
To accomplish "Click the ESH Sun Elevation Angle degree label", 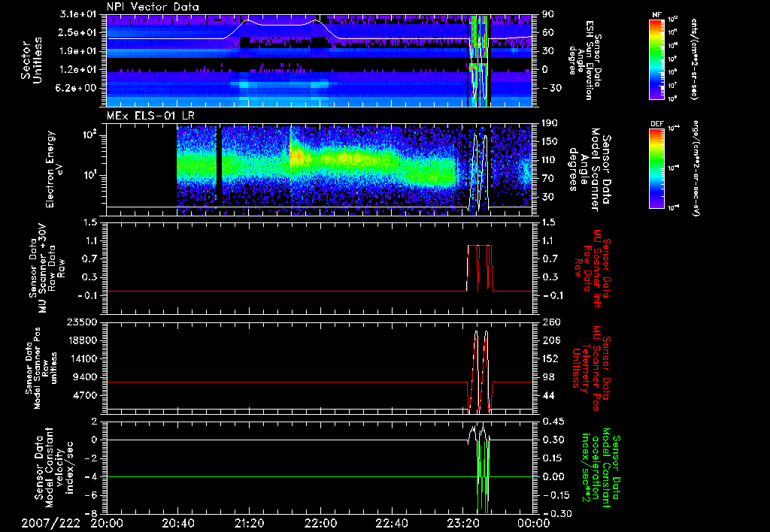I will 584,60.
